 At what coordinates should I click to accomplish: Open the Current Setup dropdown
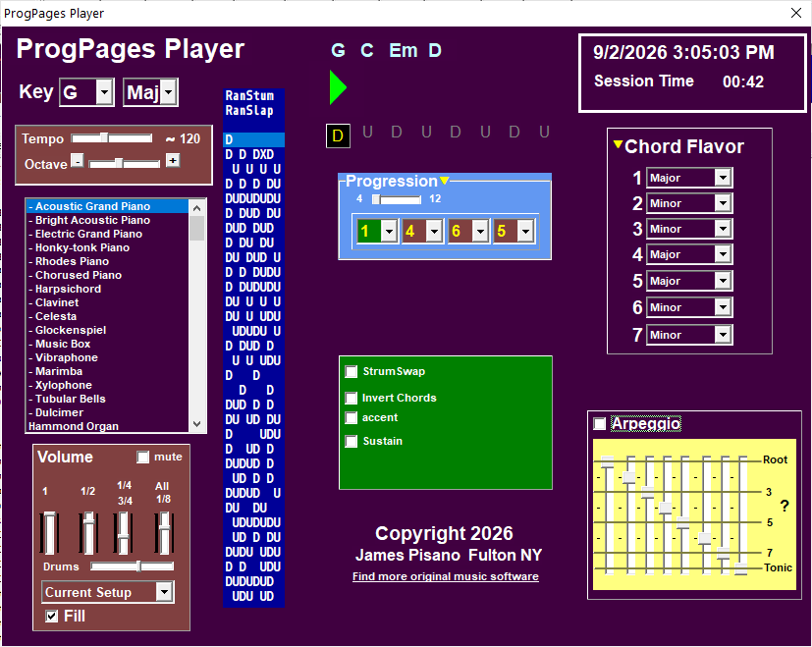[x=164, y=592]
